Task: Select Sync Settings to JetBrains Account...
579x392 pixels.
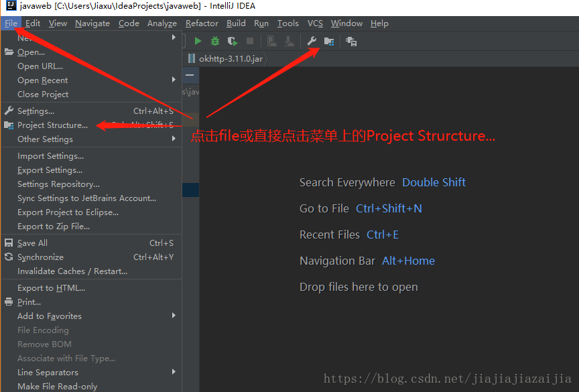Action: tap(92, 198)
